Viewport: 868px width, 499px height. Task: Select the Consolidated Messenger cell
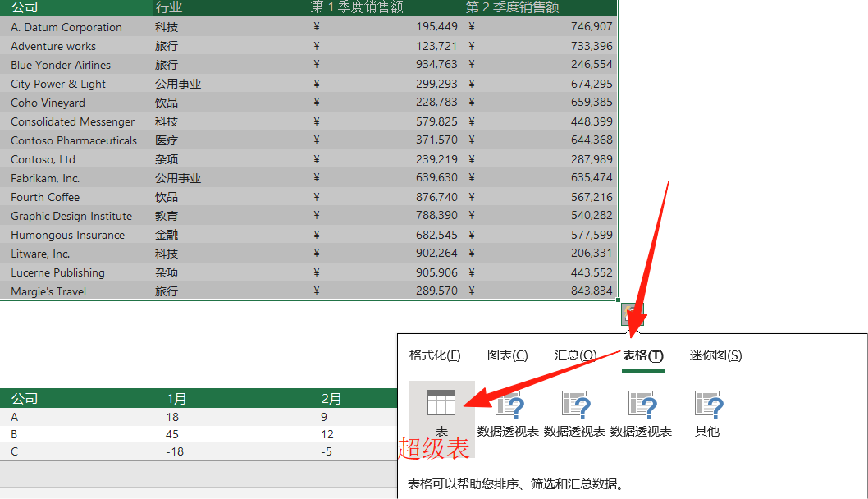72,121
